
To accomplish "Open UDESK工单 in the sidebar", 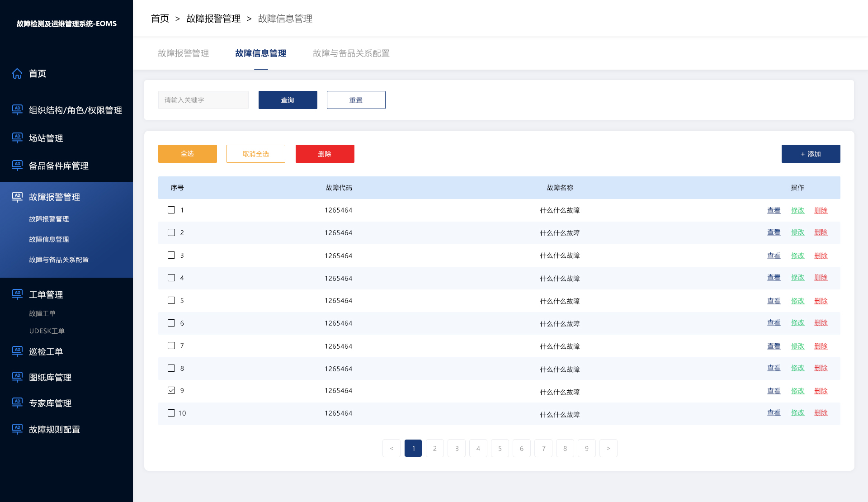I will tap(47, 331).
